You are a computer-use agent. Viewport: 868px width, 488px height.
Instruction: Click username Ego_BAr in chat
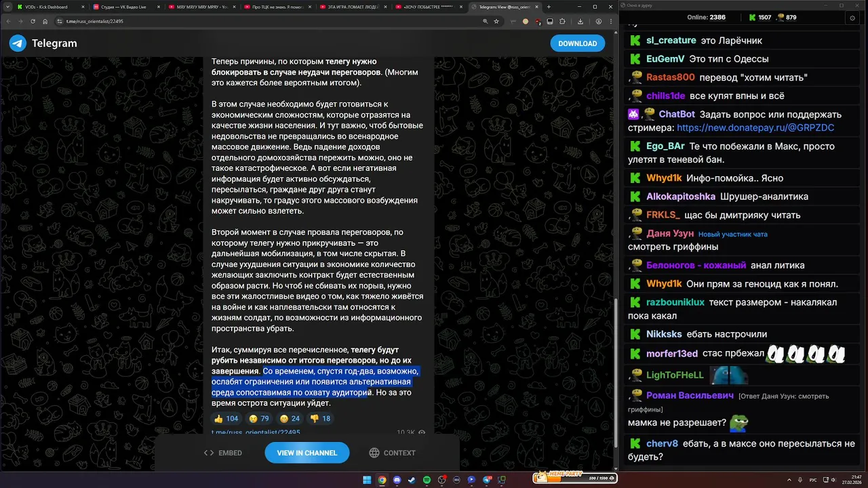point(665,146)
